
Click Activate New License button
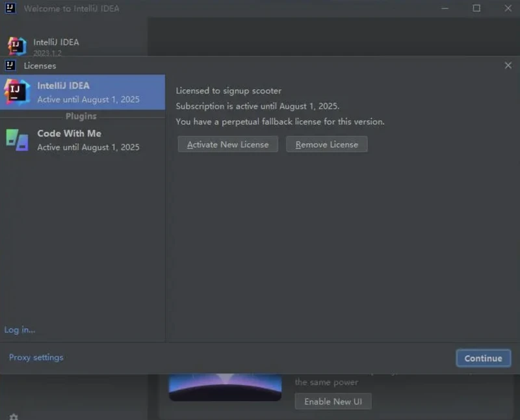pos(228,144)
